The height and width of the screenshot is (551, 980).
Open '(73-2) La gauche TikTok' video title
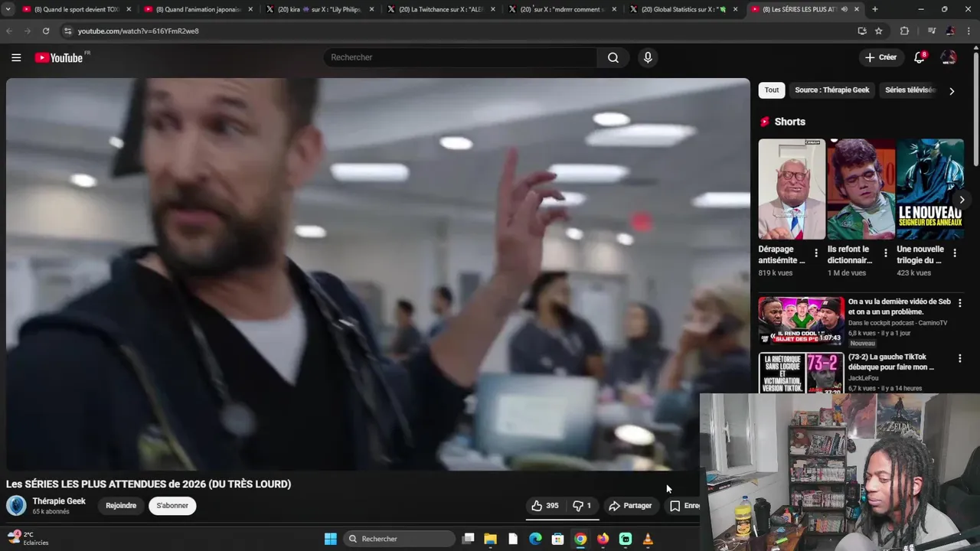pos(892,362)
